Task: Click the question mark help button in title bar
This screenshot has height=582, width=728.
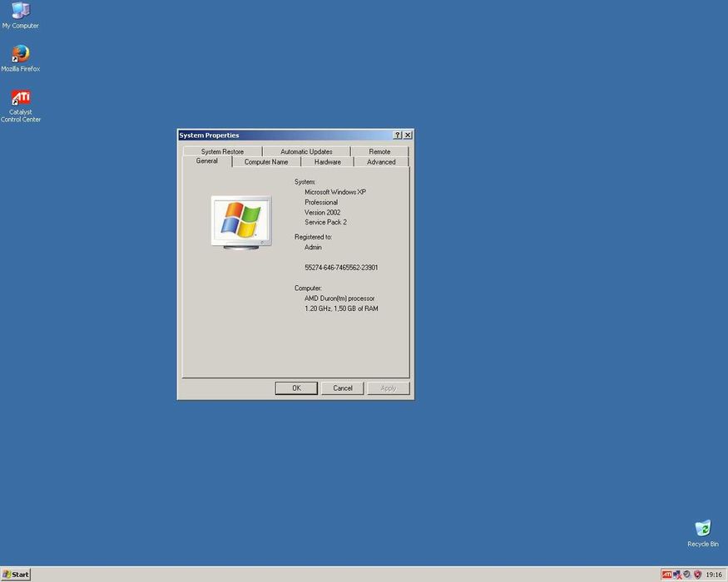Action: click(x=398, y=135)
